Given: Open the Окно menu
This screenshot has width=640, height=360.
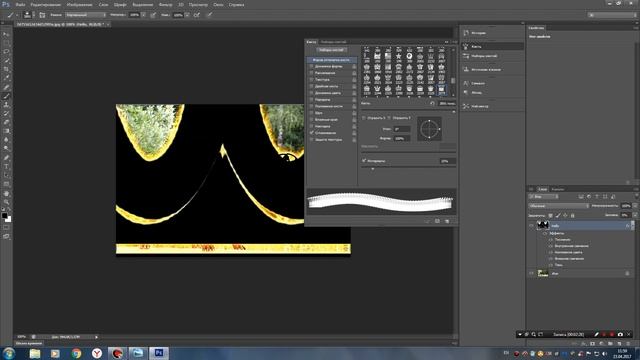Looking at the screenshot, I should pyautogui.click(x=218, y=5).
